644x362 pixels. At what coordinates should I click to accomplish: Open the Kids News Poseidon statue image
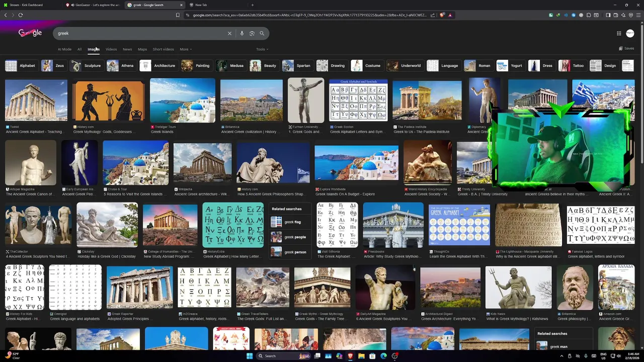pyautogui.click(x=518, y=288)
